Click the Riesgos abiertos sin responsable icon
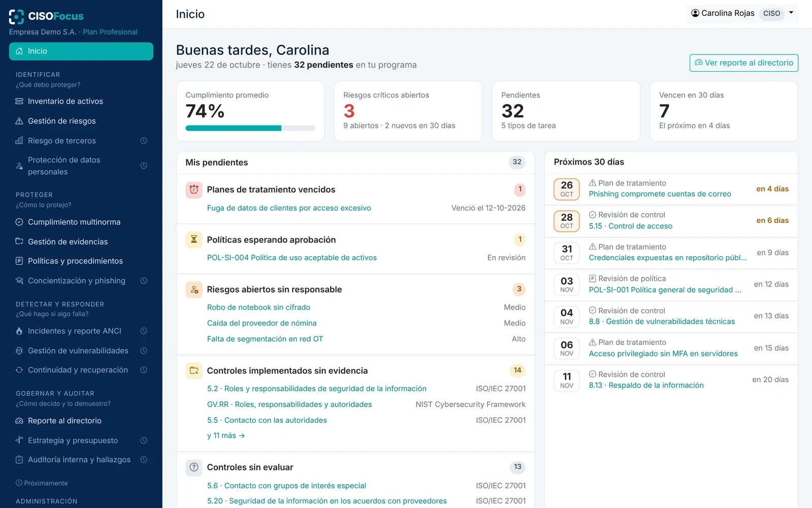Screen dimensions: 812x508 tap(194, 290)
